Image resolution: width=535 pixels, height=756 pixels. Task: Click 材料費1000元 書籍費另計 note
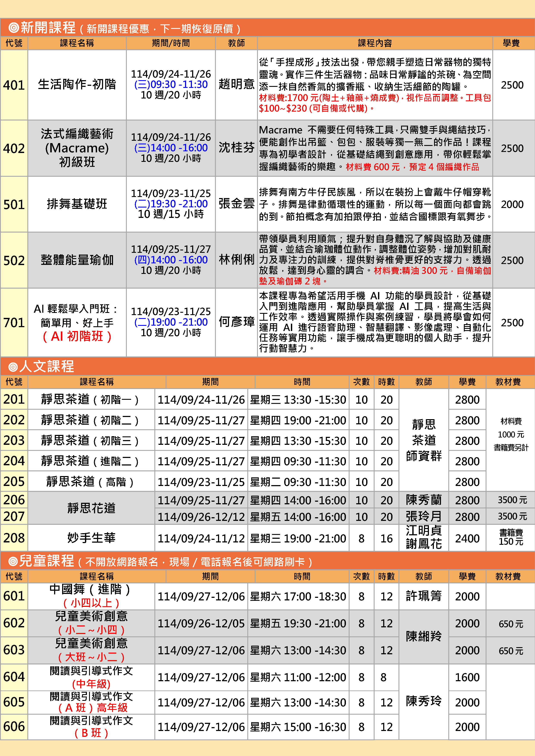pyautogui.click(x=511, y=434)
